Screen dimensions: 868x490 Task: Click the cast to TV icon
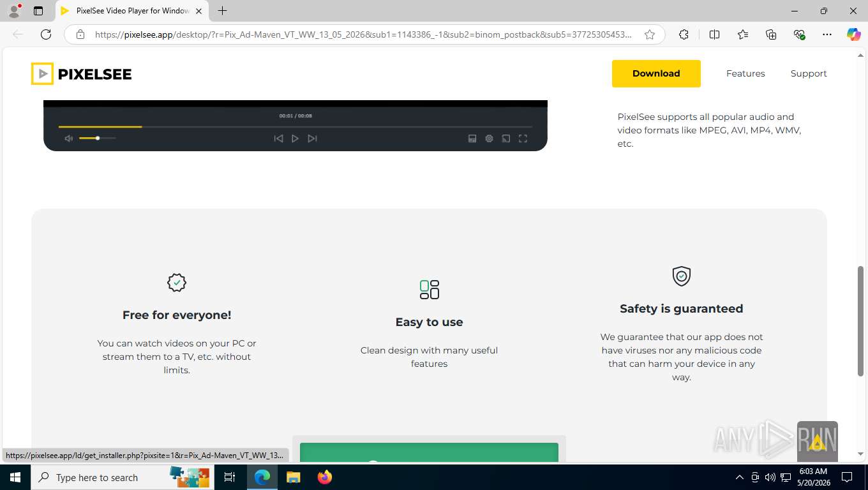point(506,138)
